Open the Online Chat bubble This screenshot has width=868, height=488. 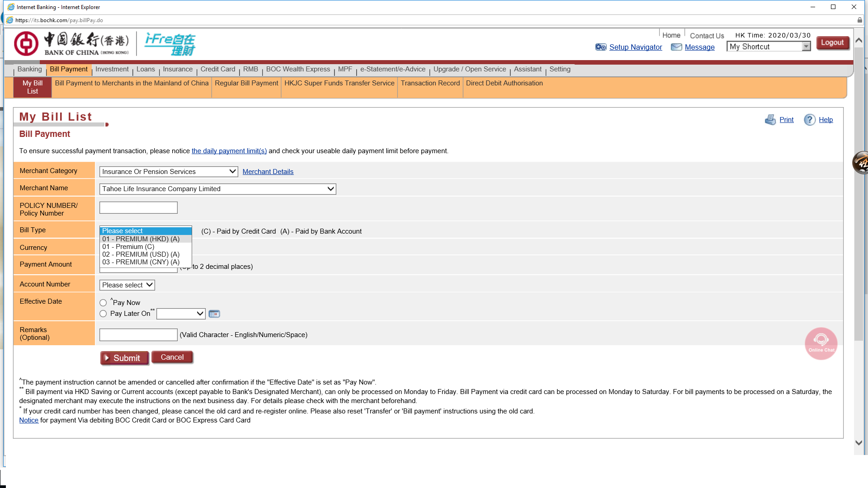click(x=821, y=343)
